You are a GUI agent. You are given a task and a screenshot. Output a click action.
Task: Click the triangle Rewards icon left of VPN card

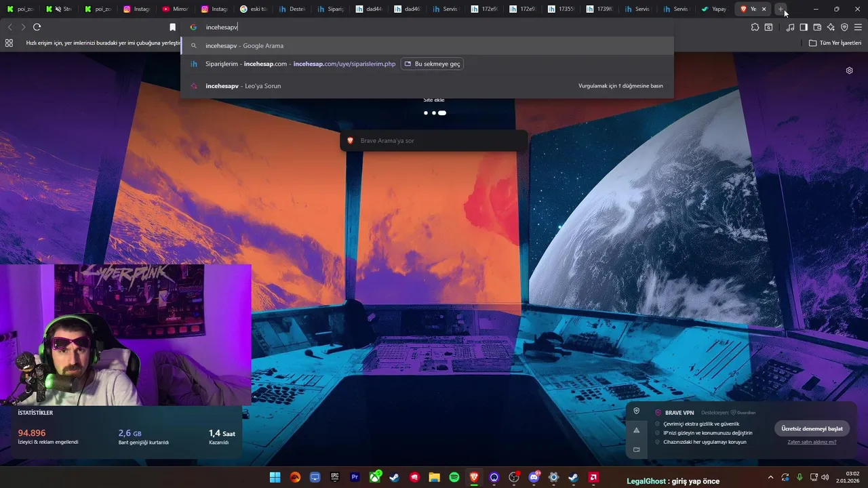click(636, 430)
